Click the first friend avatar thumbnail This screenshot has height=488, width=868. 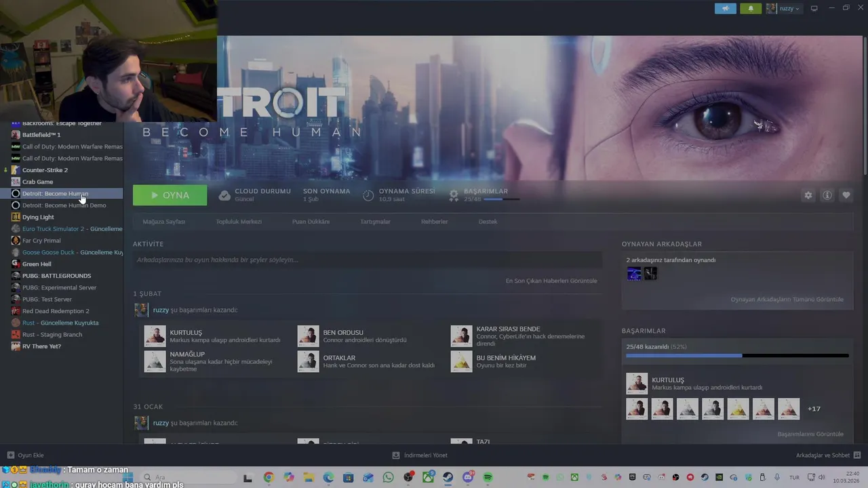[634, 273]
